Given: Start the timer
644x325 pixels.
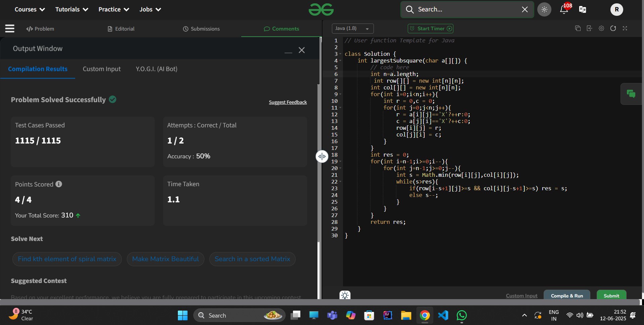Looking at the screenshot, I should [430, 29].
